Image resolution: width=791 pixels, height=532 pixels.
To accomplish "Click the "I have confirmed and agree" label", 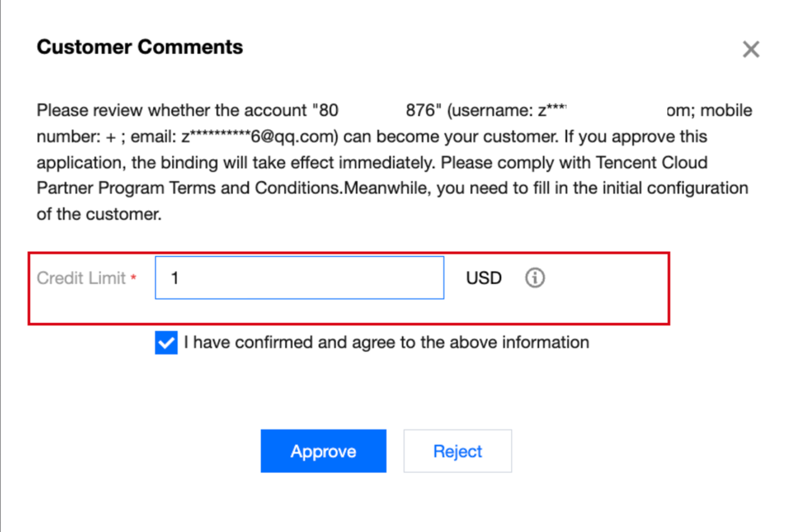I will [x=386, y=343].
